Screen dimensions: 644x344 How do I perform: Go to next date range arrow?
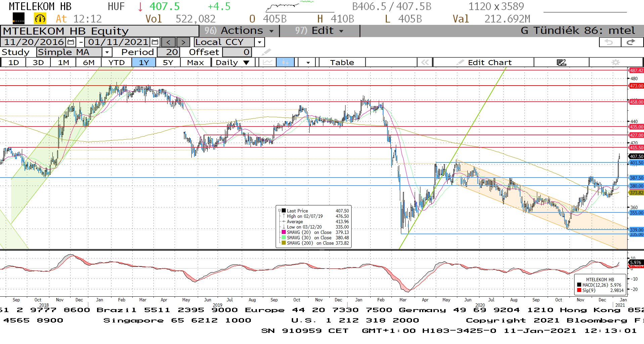183,42
